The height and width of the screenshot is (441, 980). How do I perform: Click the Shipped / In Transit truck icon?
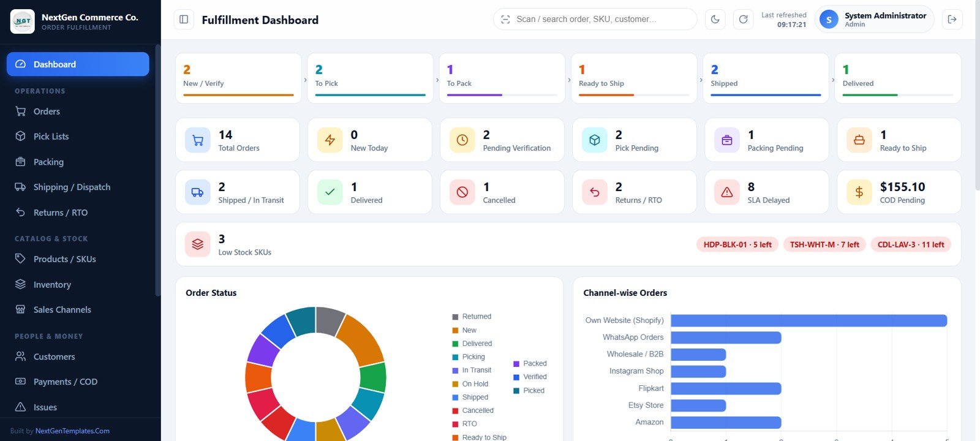coord(197,192)
